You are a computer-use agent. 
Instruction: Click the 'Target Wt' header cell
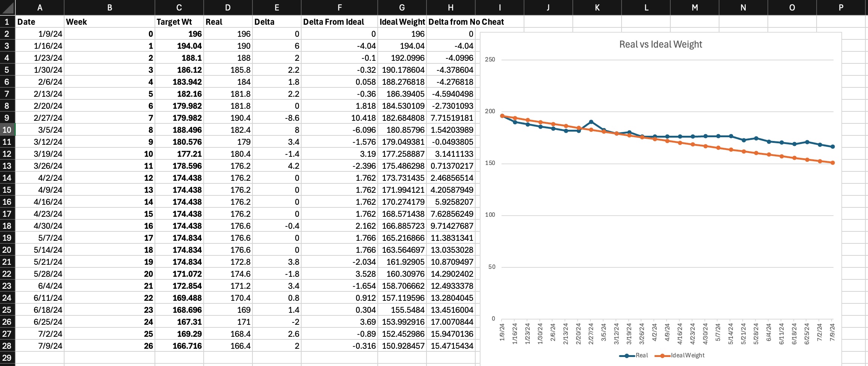(x=179, y=22)
